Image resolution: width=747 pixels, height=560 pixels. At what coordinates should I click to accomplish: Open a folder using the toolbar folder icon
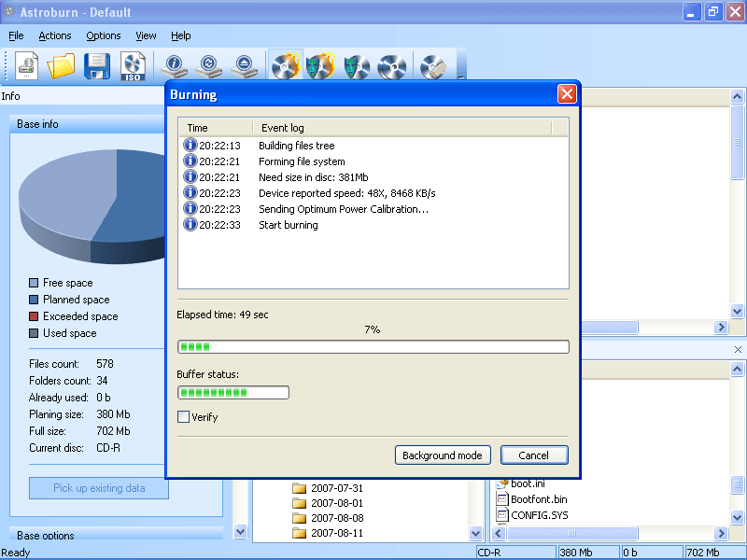60,65
